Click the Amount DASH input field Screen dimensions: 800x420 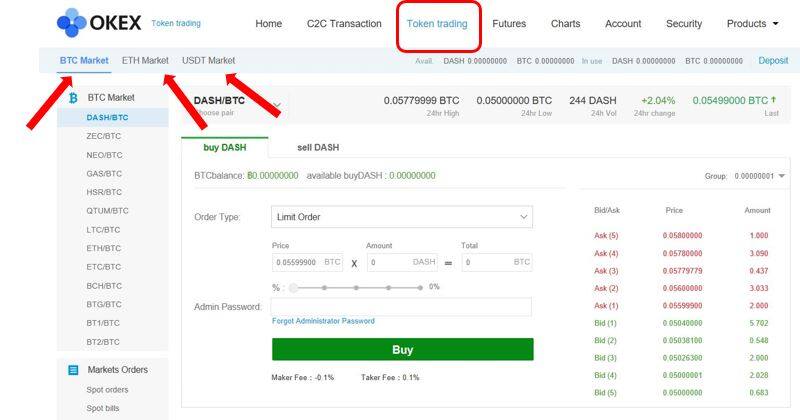pyautogui.click(x=403, y=262)
